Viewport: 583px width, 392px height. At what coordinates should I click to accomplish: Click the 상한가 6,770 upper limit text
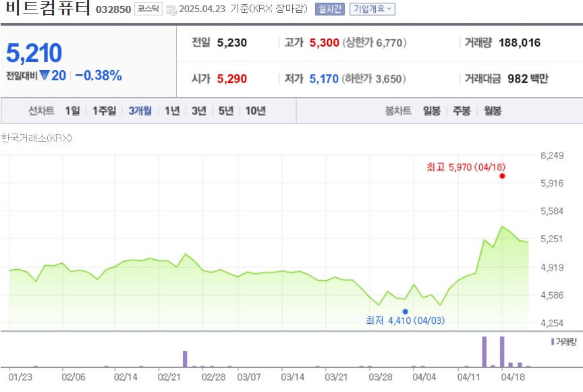[x=374, y=43]
